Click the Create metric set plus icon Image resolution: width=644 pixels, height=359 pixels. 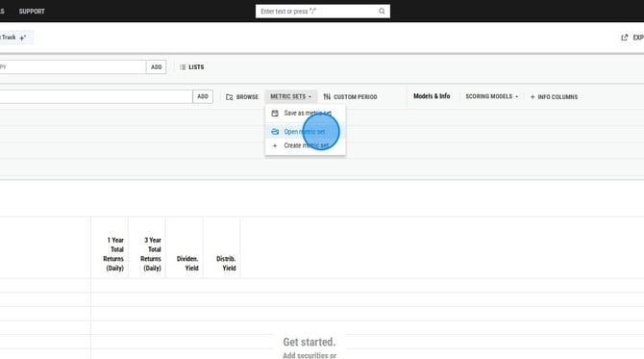tap(275, 145)
